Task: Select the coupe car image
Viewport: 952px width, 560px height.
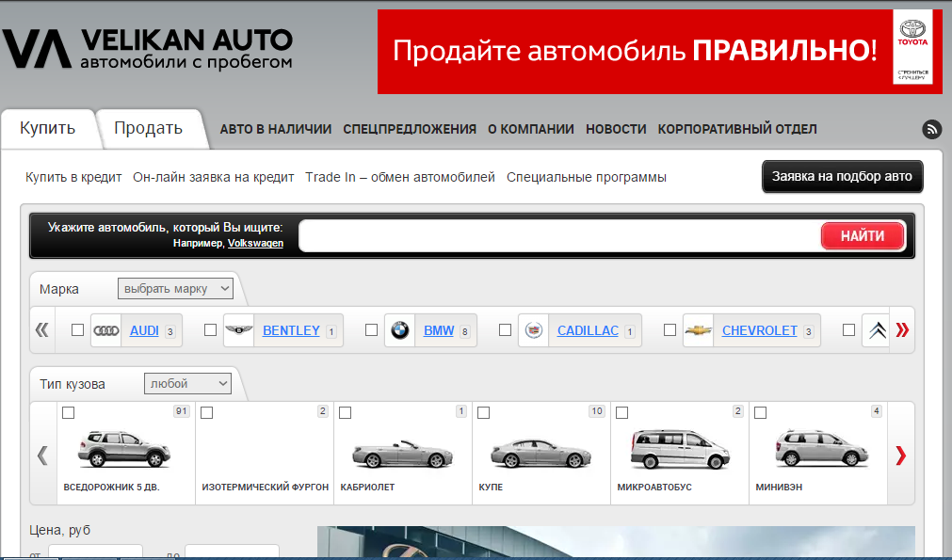Action: (x=541, y=453)
